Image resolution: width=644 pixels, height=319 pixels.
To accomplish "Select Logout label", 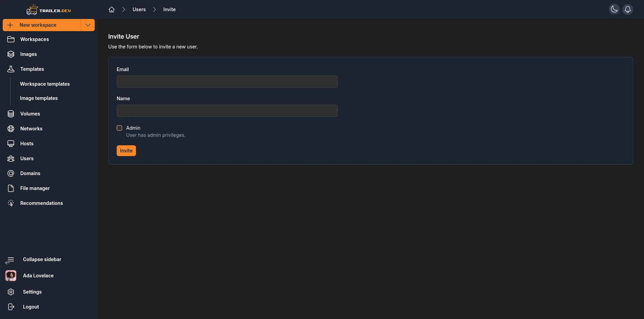I will (x=31, y=307).
